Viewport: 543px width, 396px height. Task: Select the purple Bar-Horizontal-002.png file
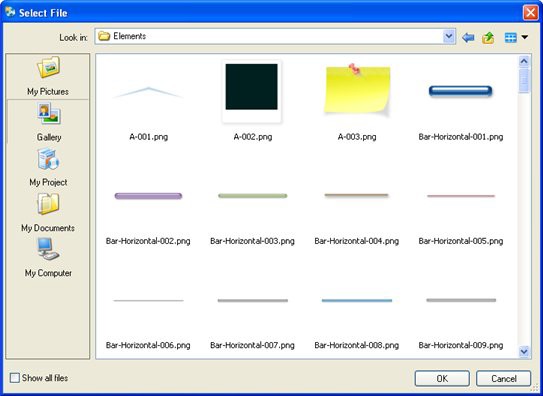148,196
